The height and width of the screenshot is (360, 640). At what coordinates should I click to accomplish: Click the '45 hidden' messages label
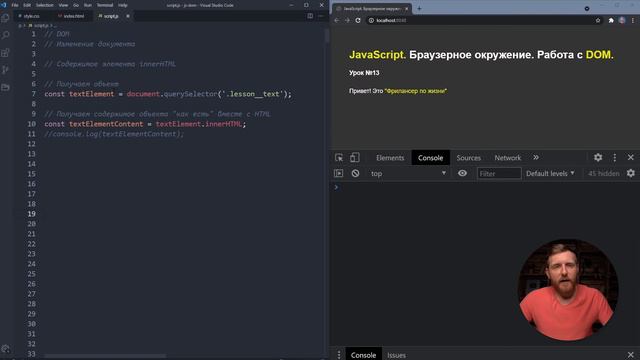coord(604,173)
